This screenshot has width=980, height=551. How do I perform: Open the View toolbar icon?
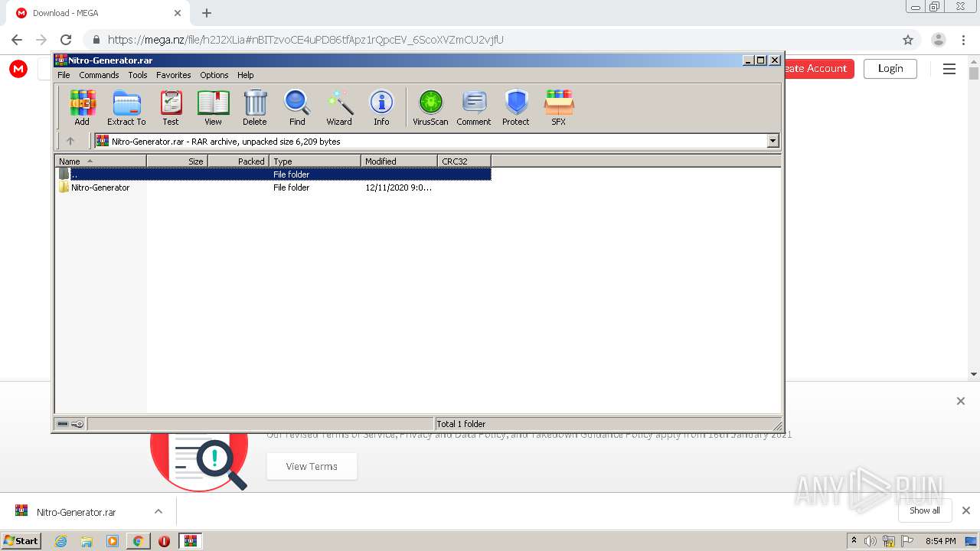tap(213, 107)
